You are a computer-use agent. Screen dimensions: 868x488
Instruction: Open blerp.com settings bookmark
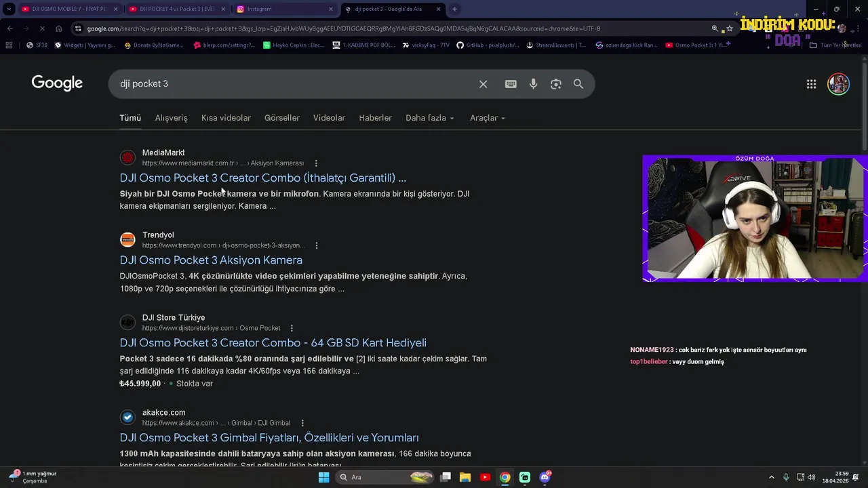224,45
